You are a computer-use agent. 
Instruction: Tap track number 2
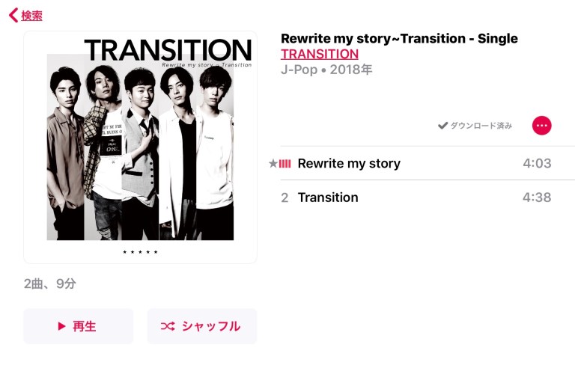pos(285,197)
